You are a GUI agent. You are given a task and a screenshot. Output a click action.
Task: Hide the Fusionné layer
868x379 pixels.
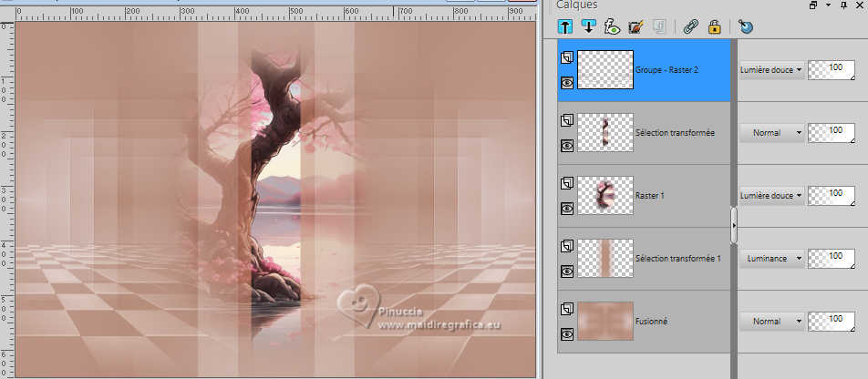[567, 333]
